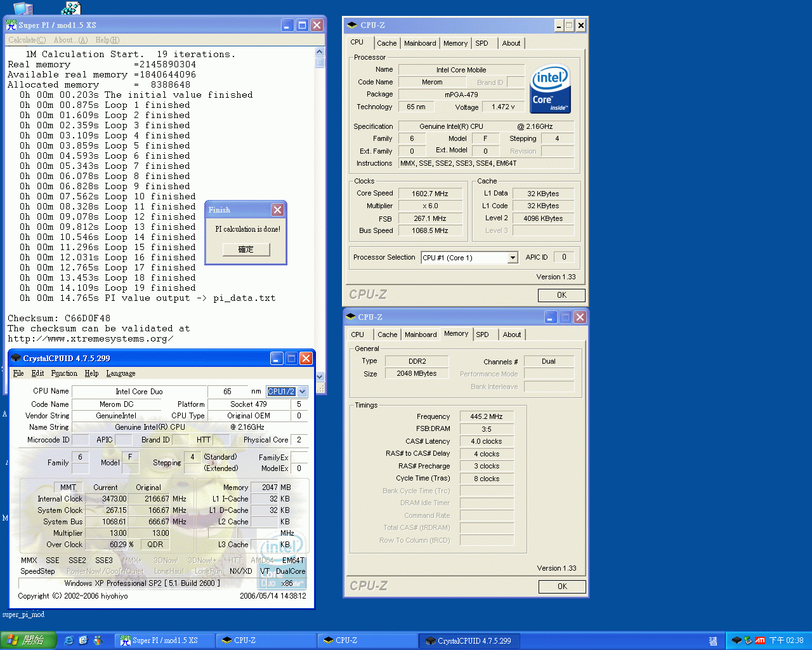Click the Super PI title bar icon
The width and height of the screenshot is (812, 650).
[11, 25]
